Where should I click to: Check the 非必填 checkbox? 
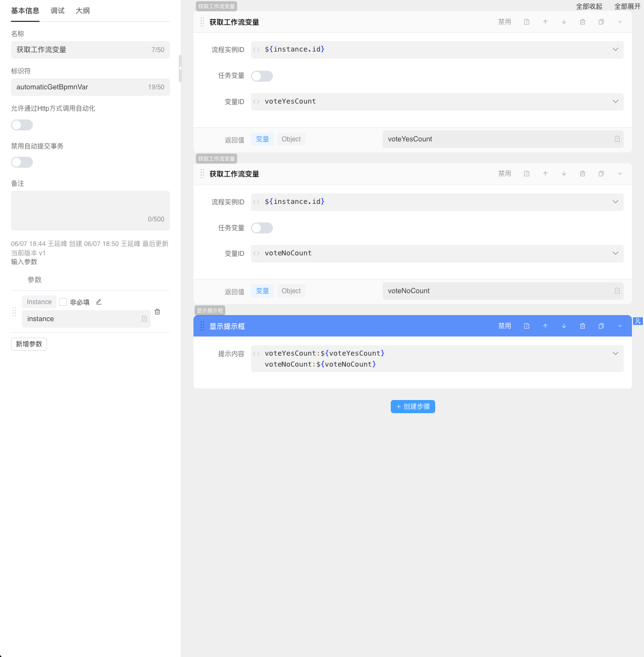(x=63, y=302)
